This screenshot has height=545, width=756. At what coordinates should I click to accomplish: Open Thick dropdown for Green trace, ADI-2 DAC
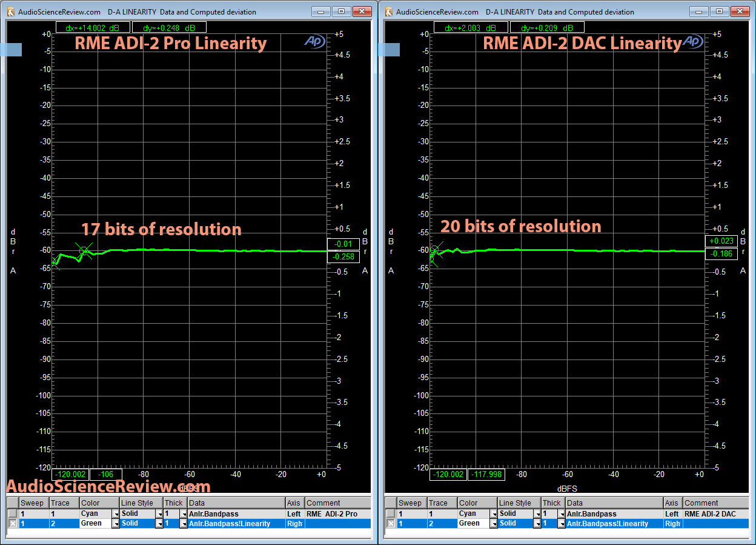pos(562,523)
